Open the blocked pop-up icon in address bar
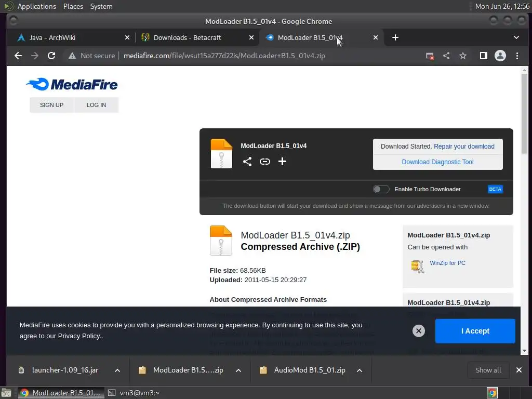 coord(430,56)
